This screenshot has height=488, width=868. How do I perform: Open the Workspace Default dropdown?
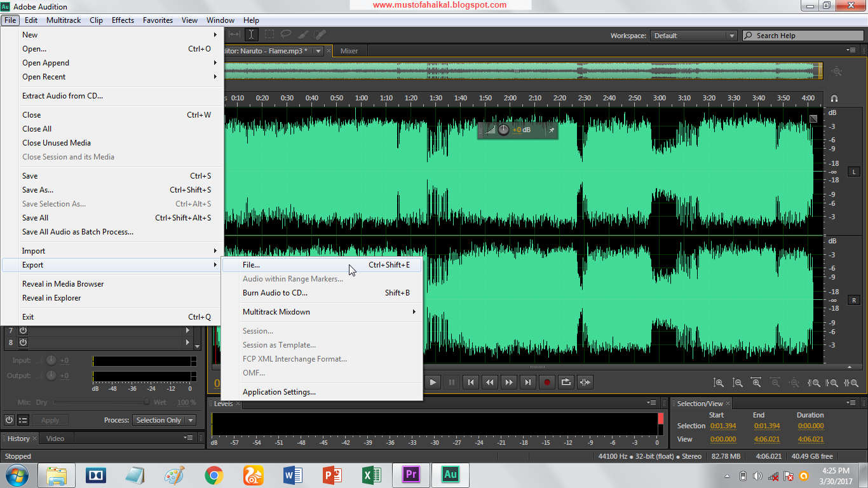[694, 36]
